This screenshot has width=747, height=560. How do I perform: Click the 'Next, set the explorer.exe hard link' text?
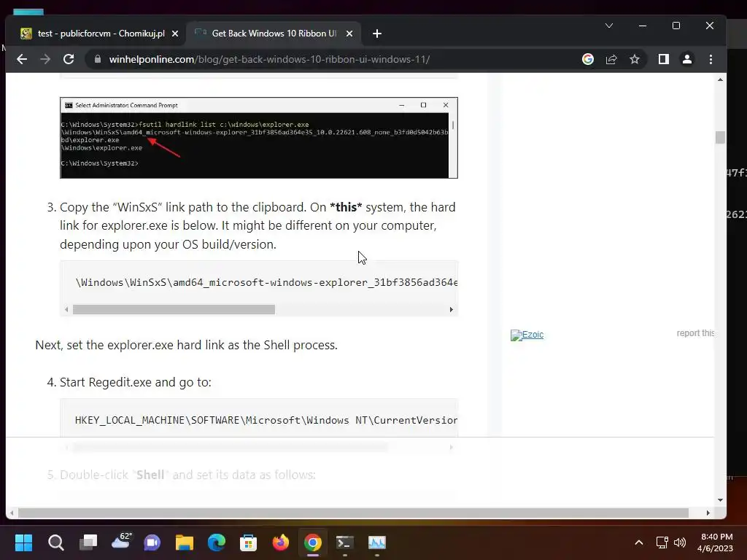[x=186, y=345]
